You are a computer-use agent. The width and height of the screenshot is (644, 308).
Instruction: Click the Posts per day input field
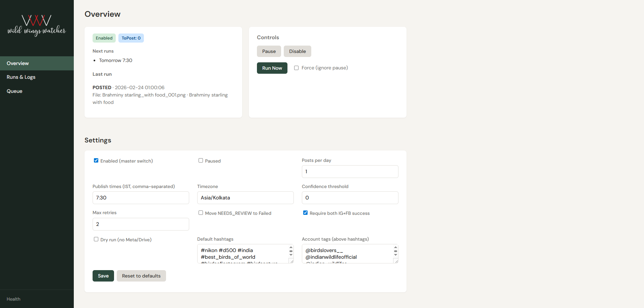(350, 172)
